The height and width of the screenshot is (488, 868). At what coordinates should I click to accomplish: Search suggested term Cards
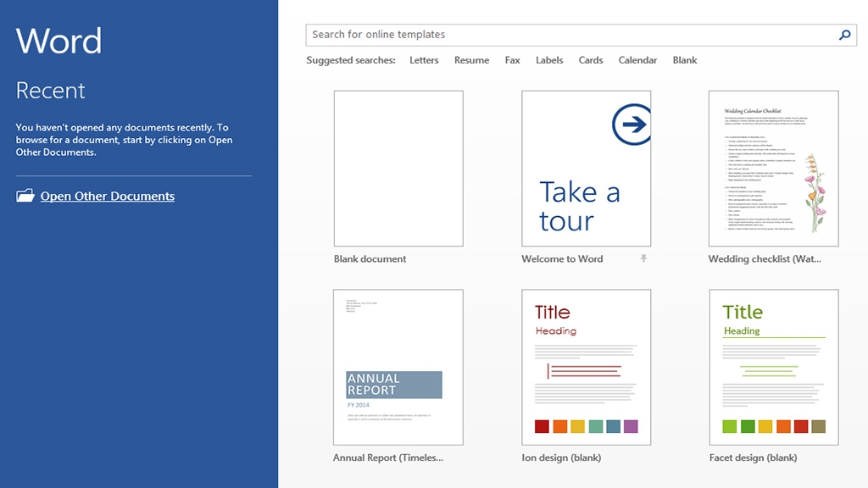coord(591,60)
